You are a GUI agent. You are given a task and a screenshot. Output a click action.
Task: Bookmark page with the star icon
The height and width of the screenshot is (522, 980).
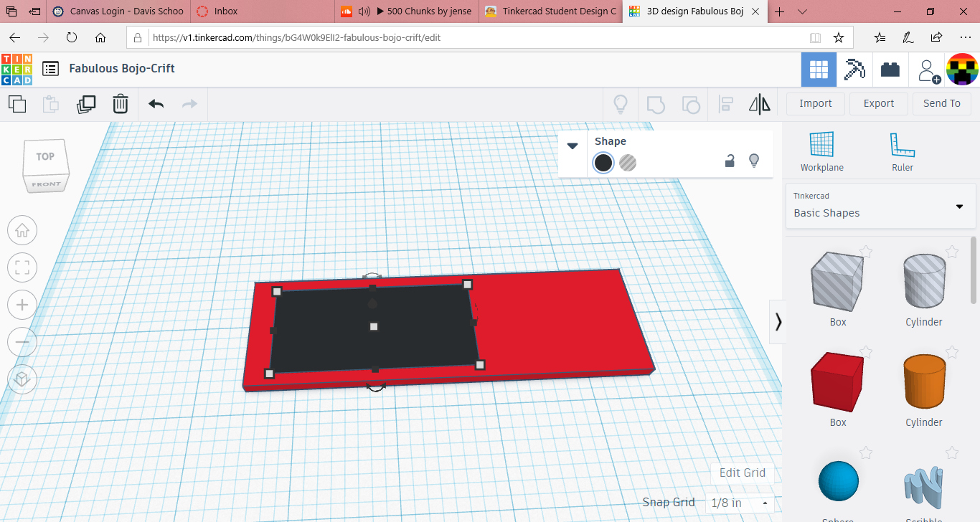tap(838, 38)
